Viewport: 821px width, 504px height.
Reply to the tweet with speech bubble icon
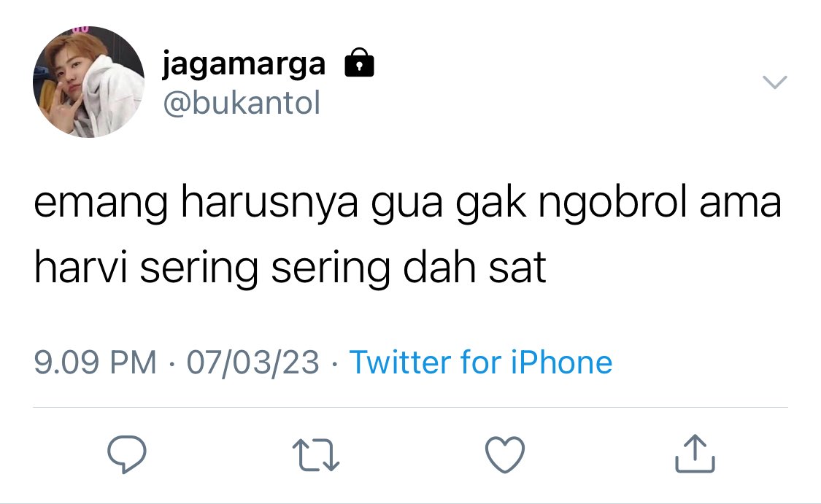(x=127, y=454)
